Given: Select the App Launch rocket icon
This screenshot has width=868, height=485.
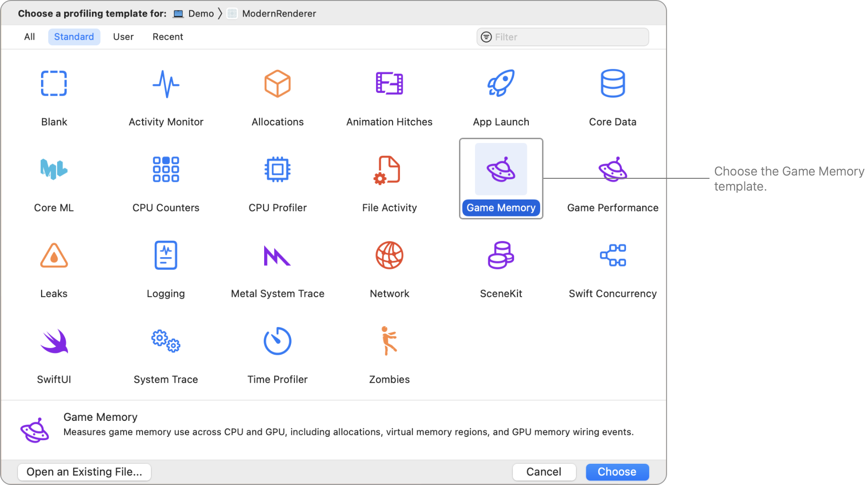Looking at the screenshot, I should pos(501,84).
